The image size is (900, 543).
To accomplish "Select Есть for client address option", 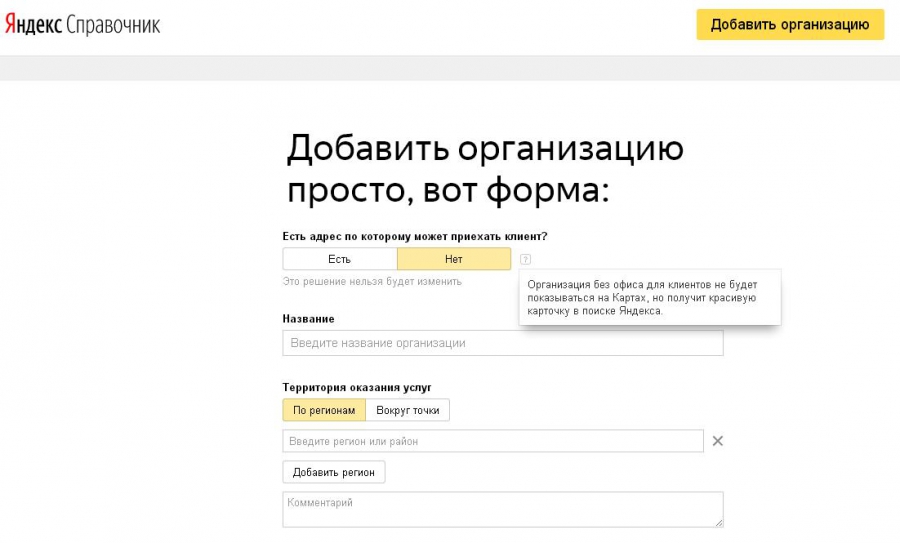I will point(339,259).
